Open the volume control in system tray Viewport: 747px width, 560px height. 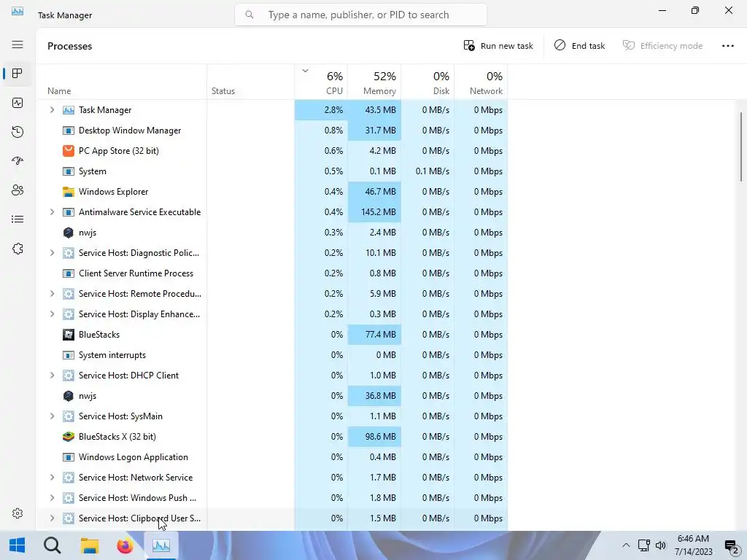click(661, 545)
